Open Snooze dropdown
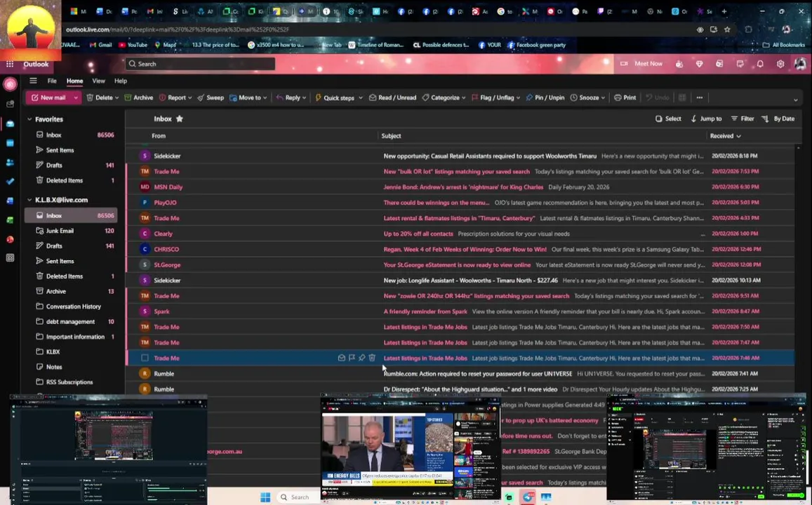Screen dimensions: 812x505 coord(603,97)
